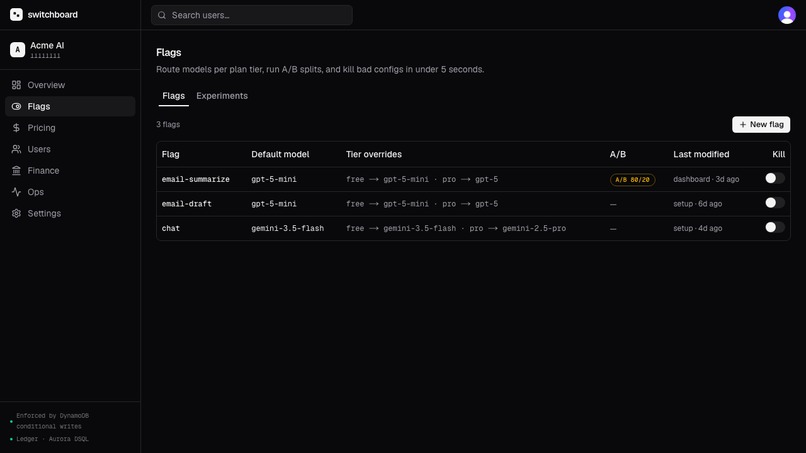Click 'setup · 6d ago' cell
The height and width of the screenshot is (453, 806).
pyautogui.click(x=698, y=204)
